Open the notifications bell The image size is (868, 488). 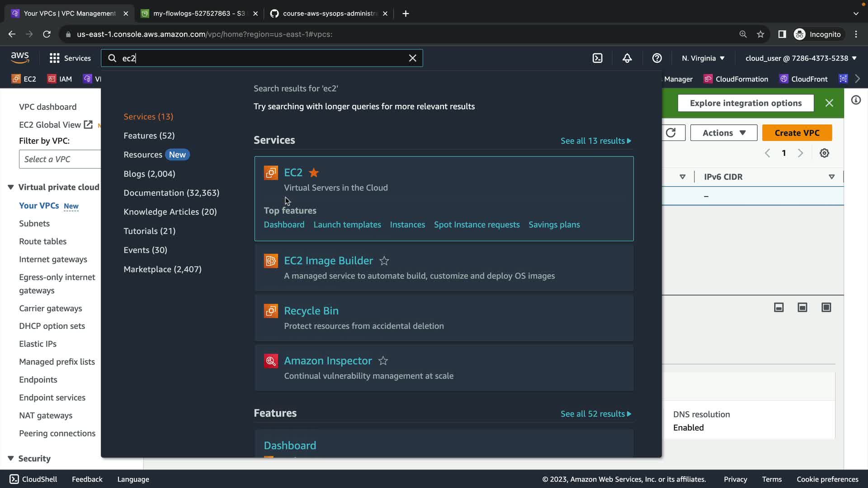coord(627,58)
